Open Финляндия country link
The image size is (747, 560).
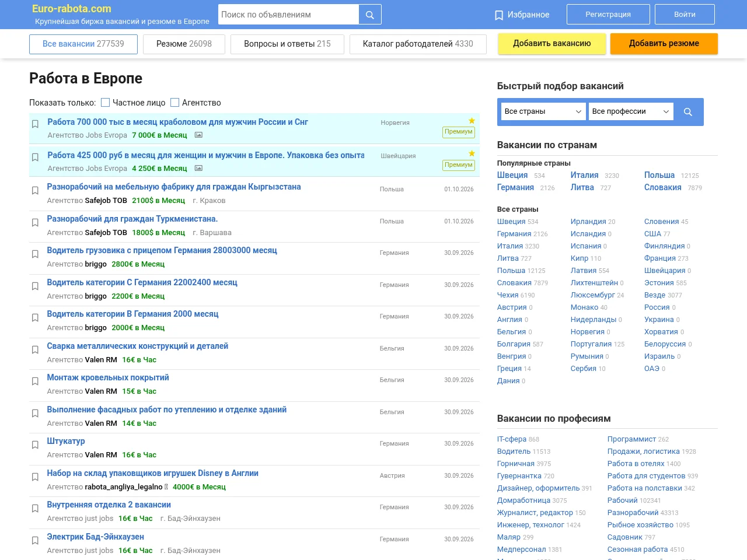coord(664,246)
